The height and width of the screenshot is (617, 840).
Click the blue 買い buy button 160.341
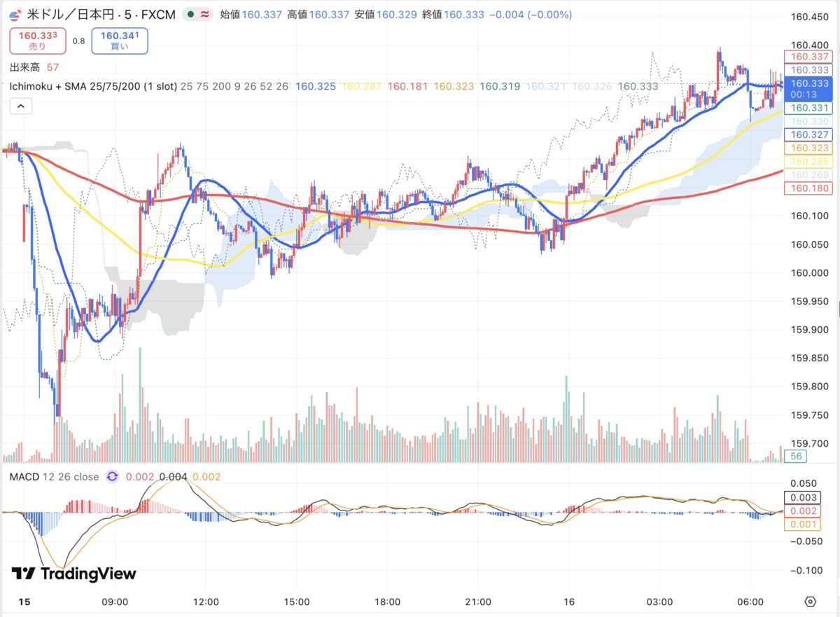120,41
